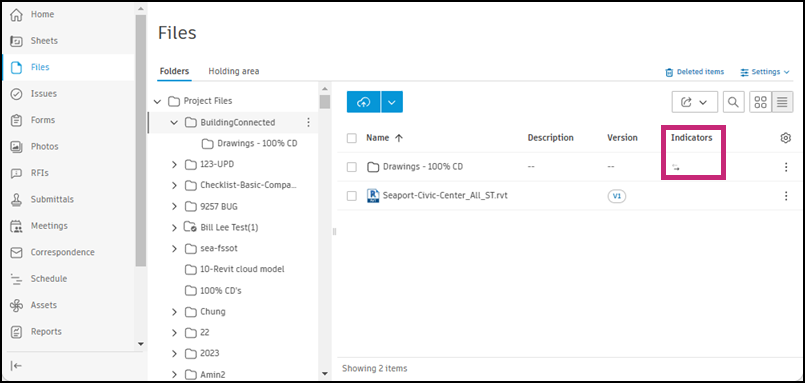Viewport: 805px width, 383px height.
Task: Open the Drawings - 100% CD folder in list
Action: coord(424,167)
